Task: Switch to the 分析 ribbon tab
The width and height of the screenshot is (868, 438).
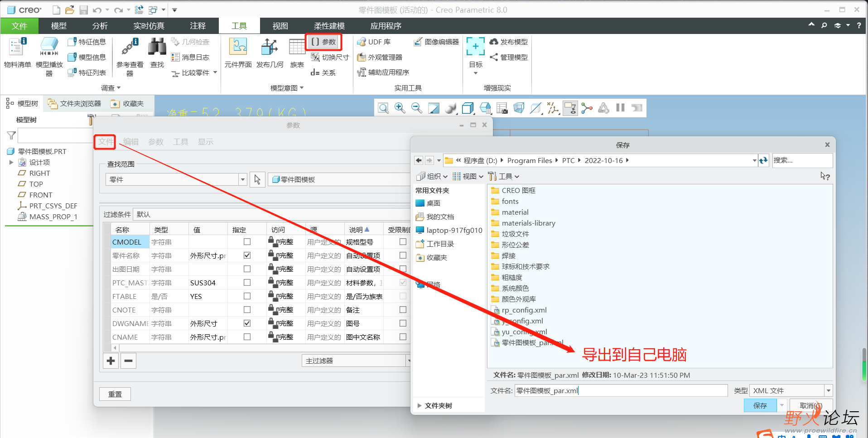Action: pos(100,26)
